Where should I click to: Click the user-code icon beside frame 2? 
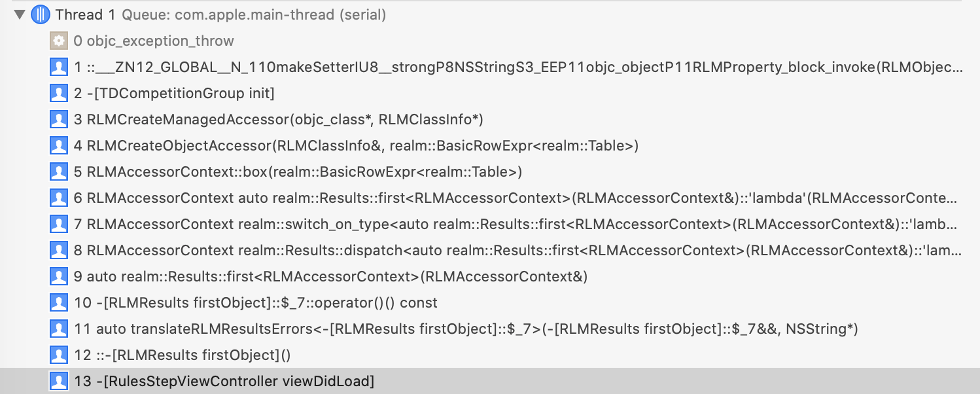pos(59,93)
